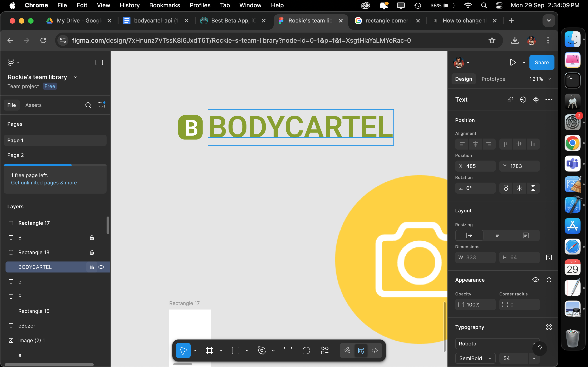Select the Comment tool
The width and height of the screenshot is (588, 367).
click(306, 350)
